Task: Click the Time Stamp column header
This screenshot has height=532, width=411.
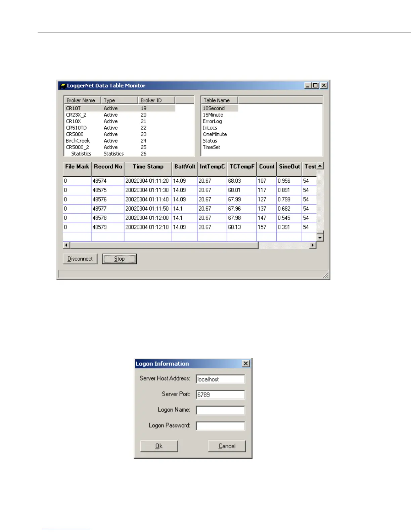Action: [148, 167]
